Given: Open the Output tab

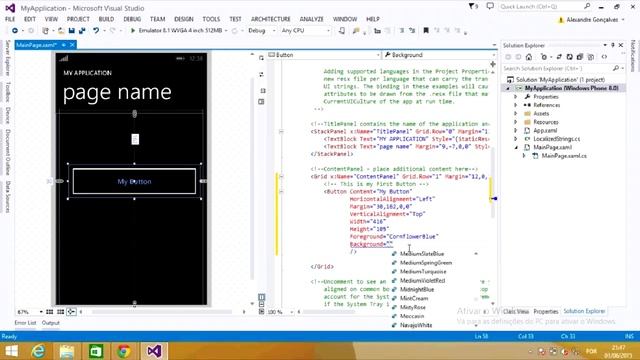Looking at the screenshot, I should [51, 323].
